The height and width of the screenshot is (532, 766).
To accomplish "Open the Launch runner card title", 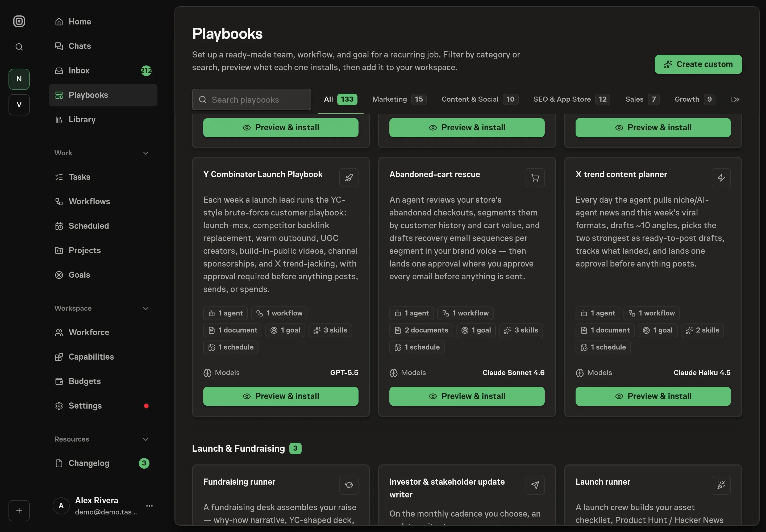I will [x=603, y=482].
